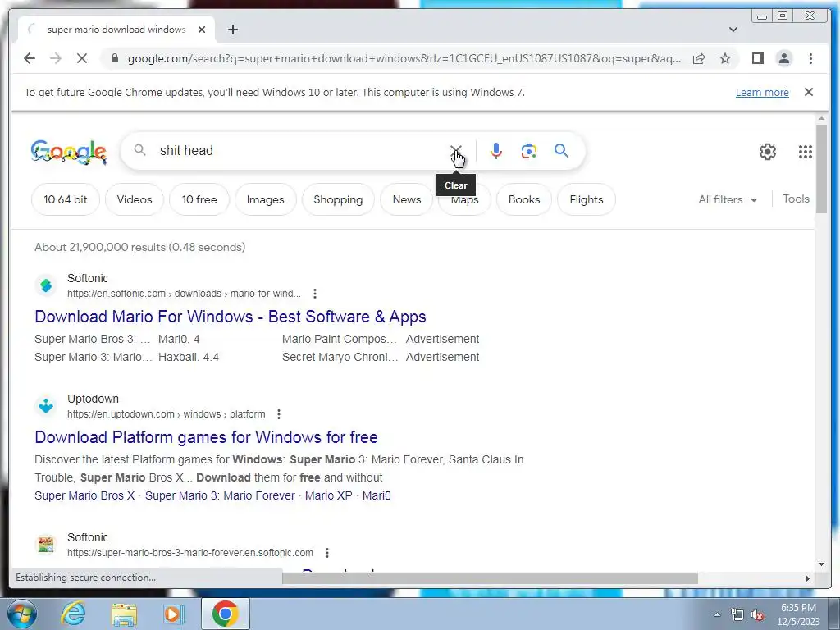The height and width of the screenshot is (630, 840).
Task: Start voice search with the microphone
Action: pyautogui.click(x=496, y=151)
